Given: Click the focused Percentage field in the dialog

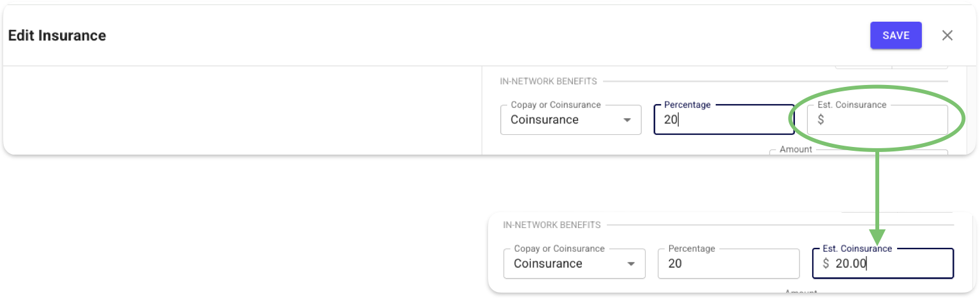Looking at the screenshot, I should coord(724,120).
